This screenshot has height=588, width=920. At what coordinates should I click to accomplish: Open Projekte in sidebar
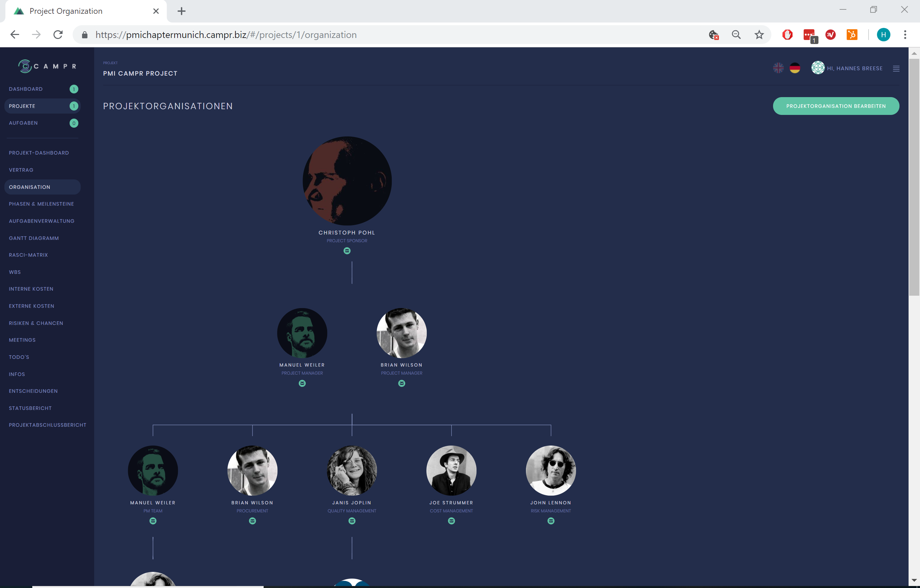[x=42, y=106]
